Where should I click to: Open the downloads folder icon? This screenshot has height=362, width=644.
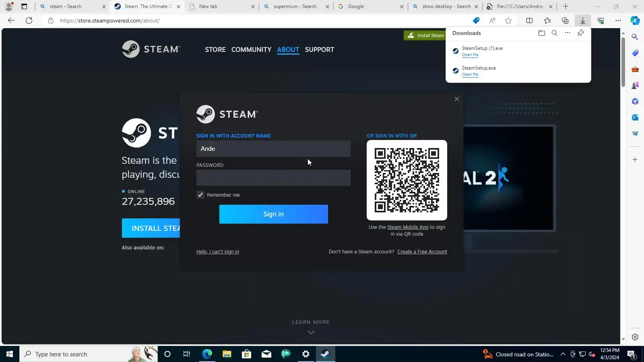542,33
